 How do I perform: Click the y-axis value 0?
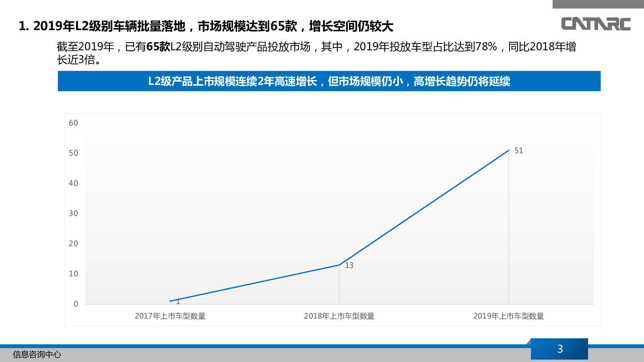pyautogui.click(x=76, y=304)
